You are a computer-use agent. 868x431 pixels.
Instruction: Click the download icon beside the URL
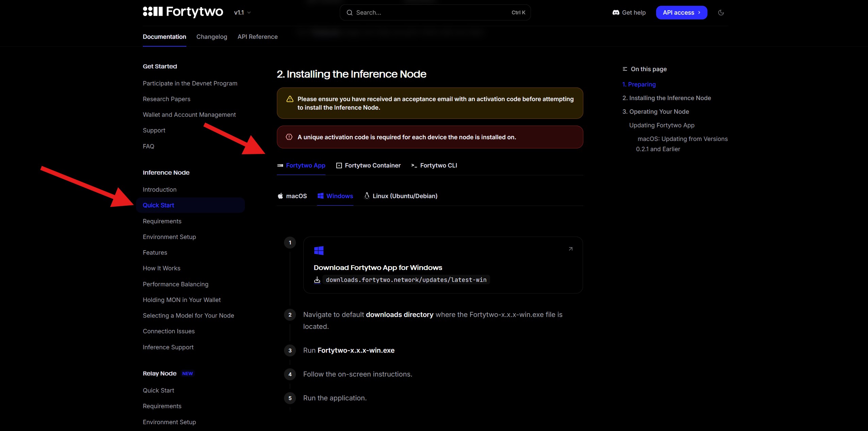click(x=317, y=280)
